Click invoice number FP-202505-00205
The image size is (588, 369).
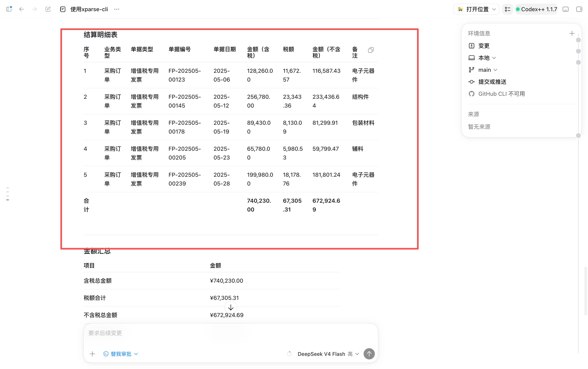[x=185, y=153]
